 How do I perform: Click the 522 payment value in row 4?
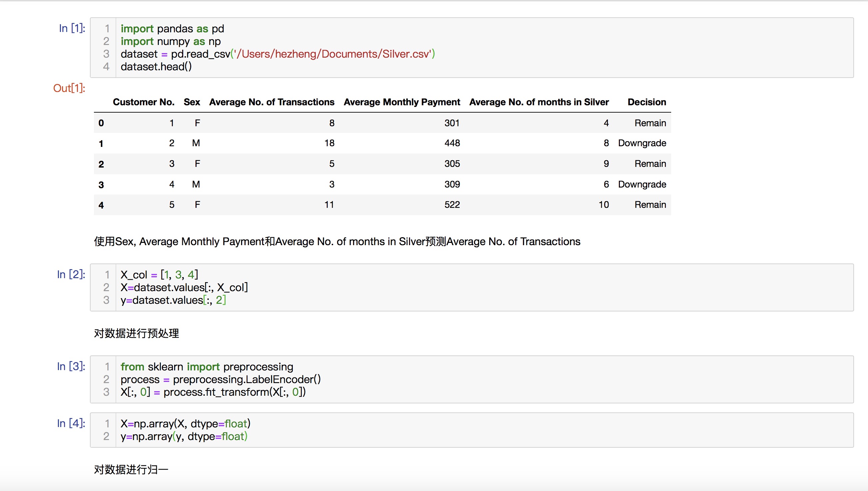pos(452,205)
